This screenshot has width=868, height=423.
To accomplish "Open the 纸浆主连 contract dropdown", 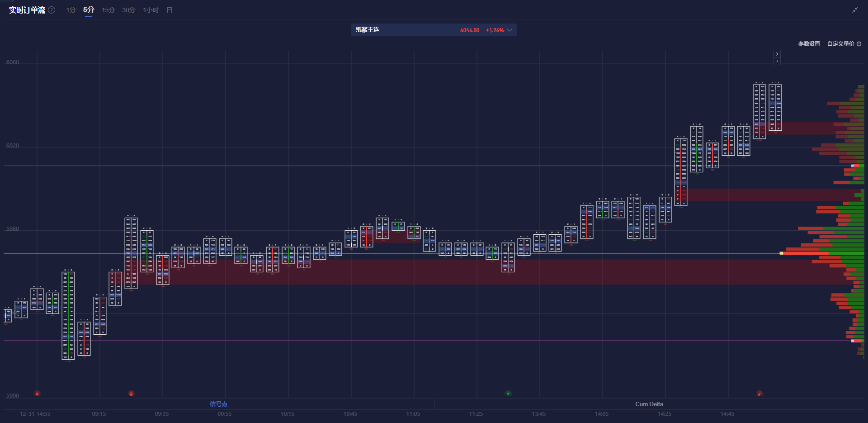I will click(x=434, y=30).
